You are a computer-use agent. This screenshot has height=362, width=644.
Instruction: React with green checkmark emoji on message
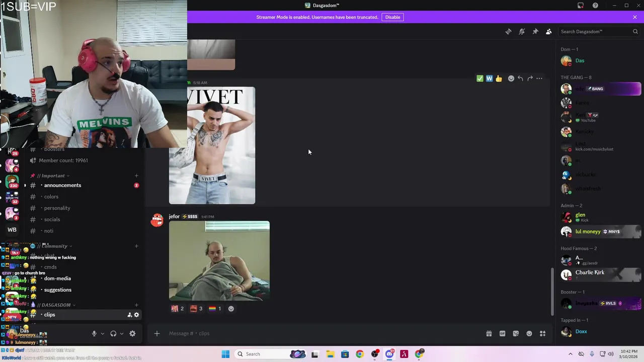pos(479,78)
